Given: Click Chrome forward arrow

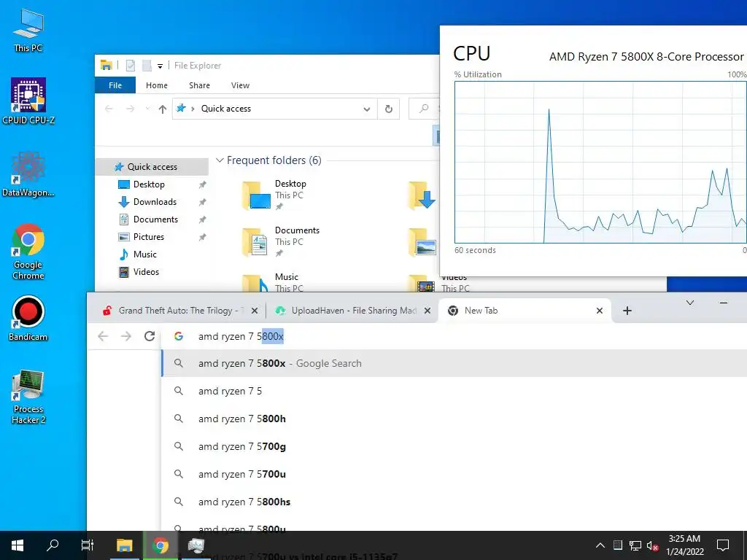Looking at the screenshot, I should 125,336.
